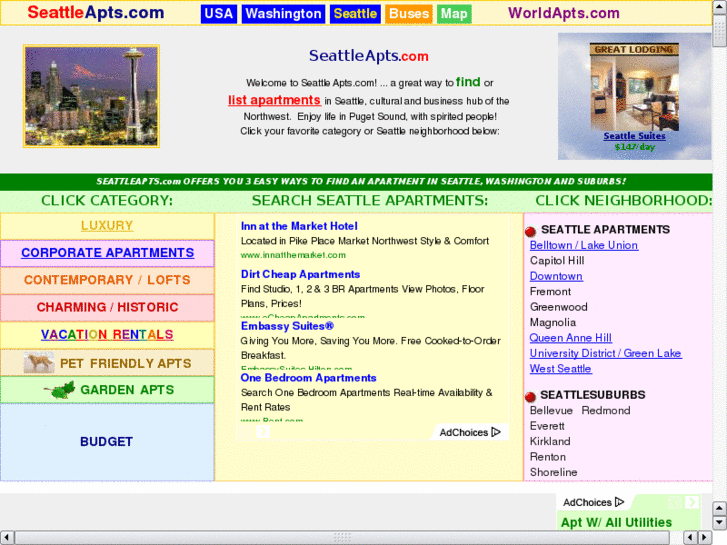Image resolution: width=727 pixels, height=545 pixels.
Task: Click vertical scrollbar down arrow
Action: click(x=719, y=522)
